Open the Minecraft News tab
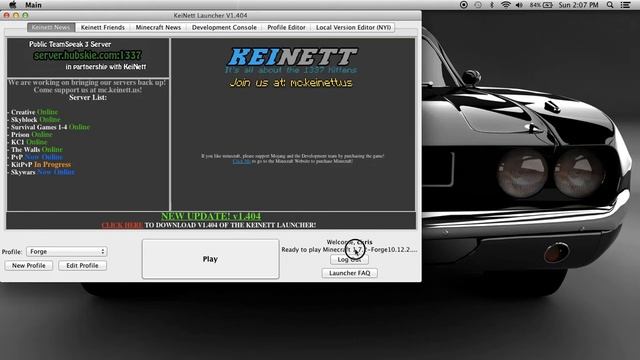The image size is (640, 360). (158, 27)
